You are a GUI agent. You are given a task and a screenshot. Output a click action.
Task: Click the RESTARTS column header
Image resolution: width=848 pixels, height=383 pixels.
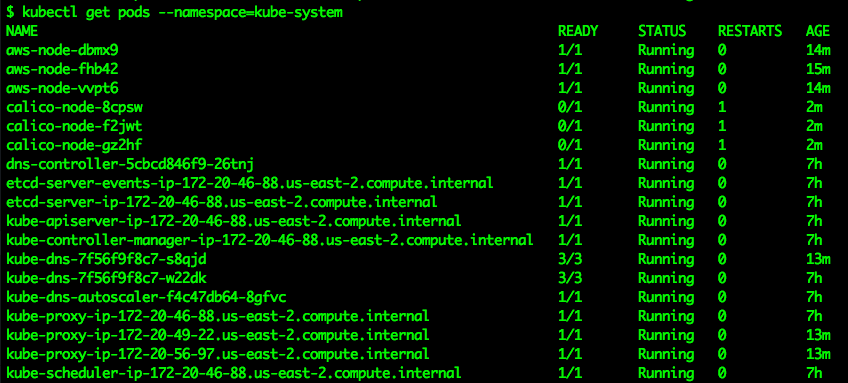tap(750, 31)
